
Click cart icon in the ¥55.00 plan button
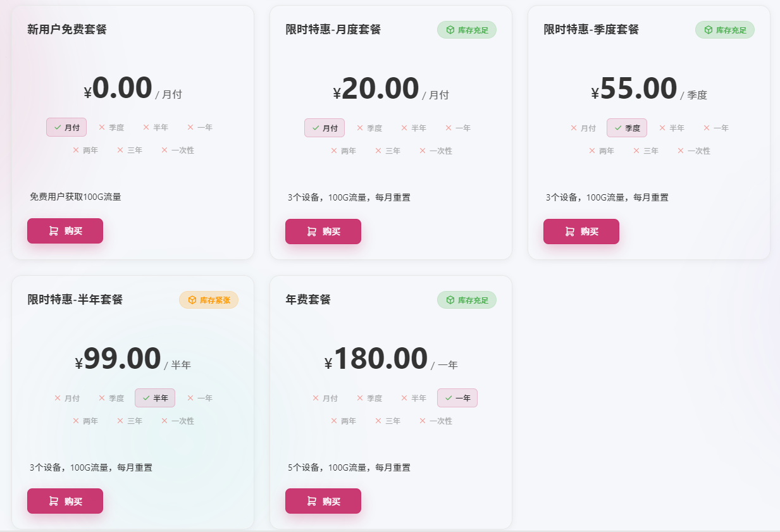point(570,232)
